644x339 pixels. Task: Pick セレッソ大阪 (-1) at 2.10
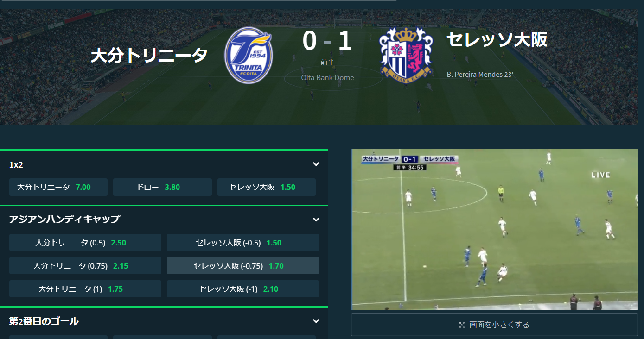(x=243, y=289)
